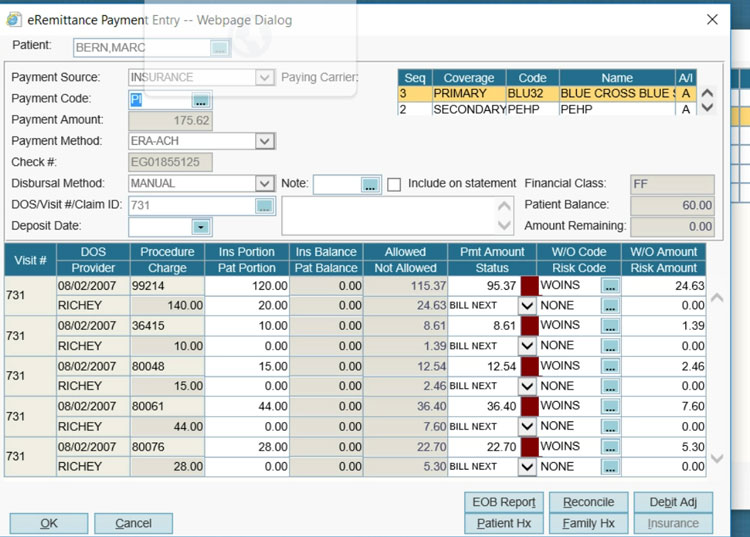The image size is (750, 537).
Task: Open the Risk Code lookup in 28.00 charge row
Action: click(x=610, y=467)
